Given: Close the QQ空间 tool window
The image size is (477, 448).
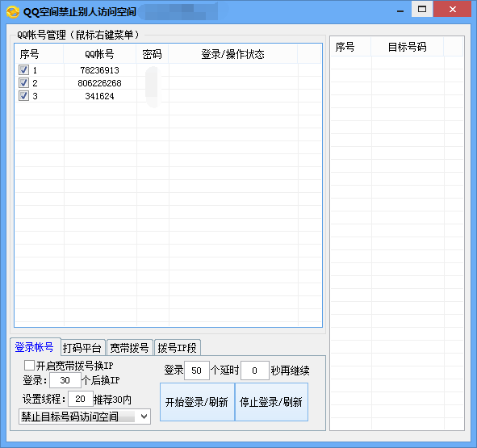Looking at the screenshot, I should point(452,9).
